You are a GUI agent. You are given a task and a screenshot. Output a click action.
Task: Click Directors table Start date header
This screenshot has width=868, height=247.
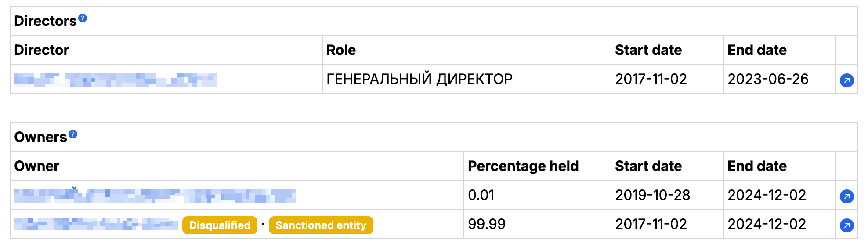click(x=648, y=50)
